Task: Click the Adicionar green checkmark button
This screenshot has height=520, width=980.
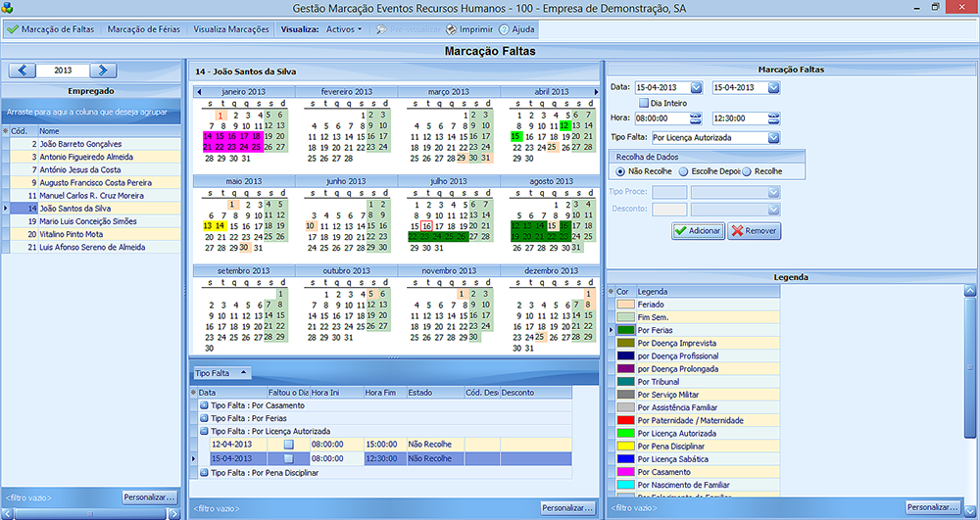Action: (698, 231)
